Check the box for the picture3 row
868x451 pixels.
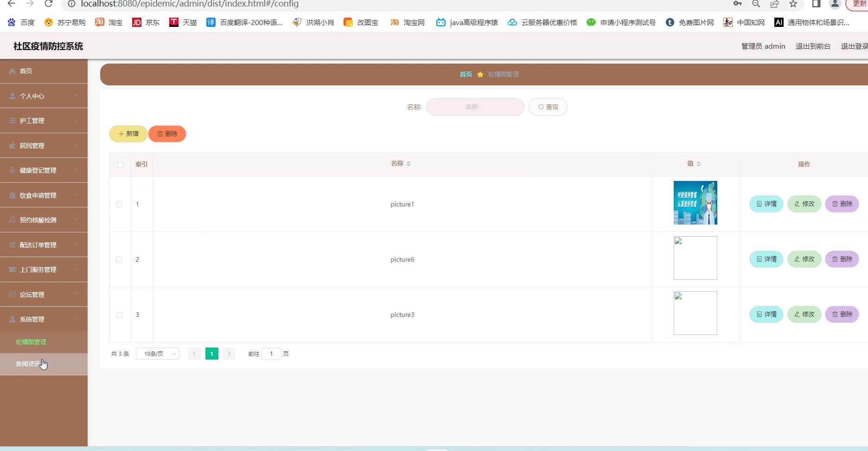(x=119, y=315)
